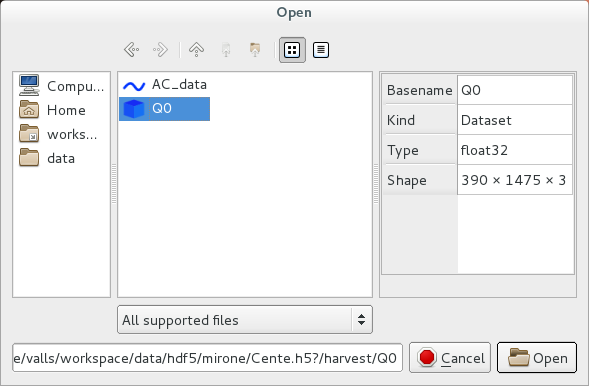The image size is (589, 386).
Task: Open the All supported files filter dropdown
Action: click(245, 320)
